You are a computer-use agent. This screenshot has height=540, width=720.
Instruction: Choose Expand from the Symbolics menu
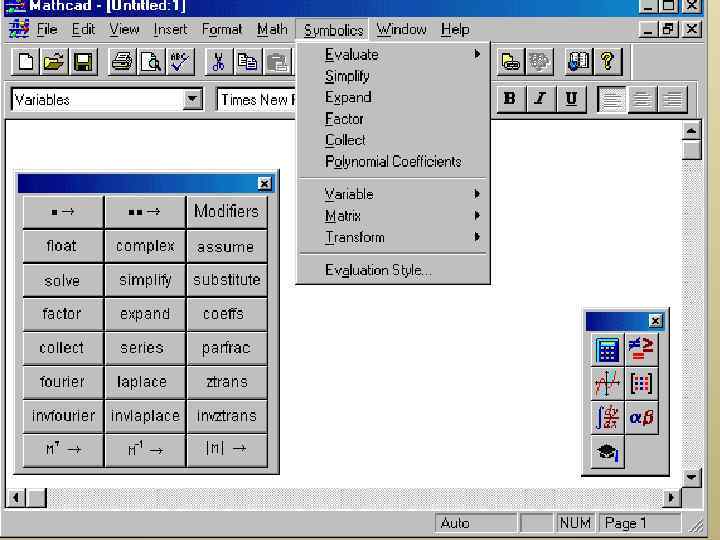click(394, 97)
